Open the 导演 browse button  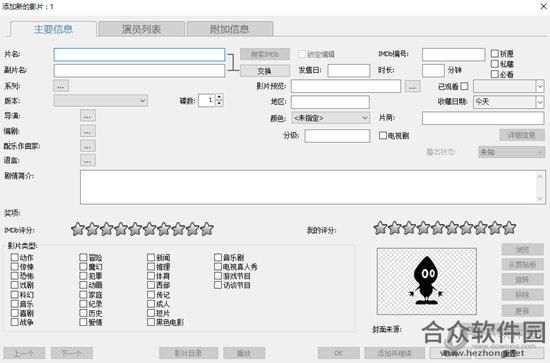click(x=88, y=115)
